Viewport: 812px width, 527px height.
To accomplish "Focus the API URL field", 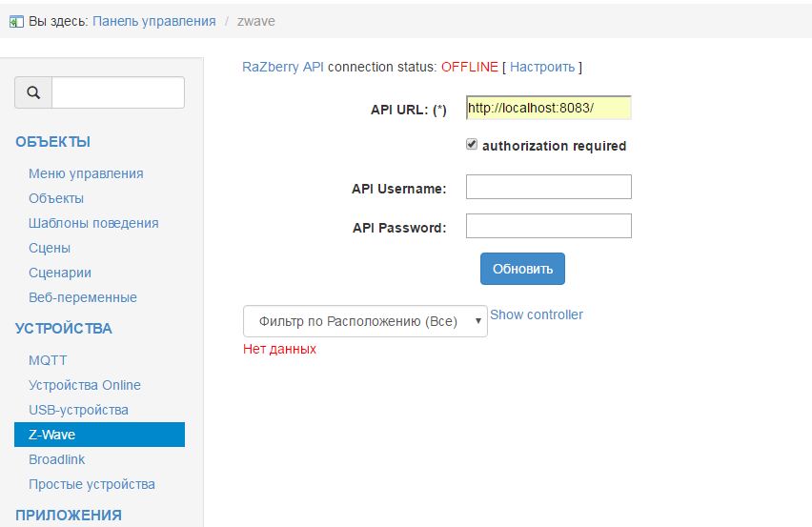I will [548, 108].
